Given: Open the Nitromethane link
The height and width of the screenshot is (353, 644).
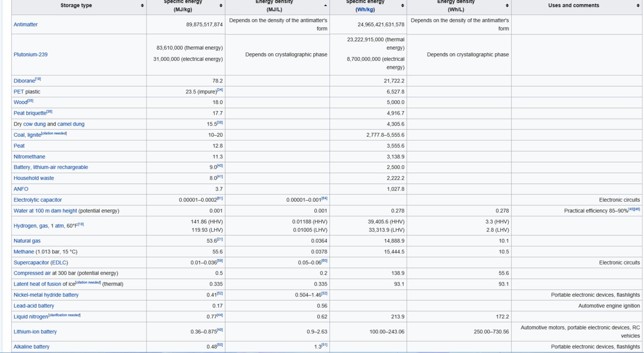Looking at the screenshot, I should click(29, 156).
